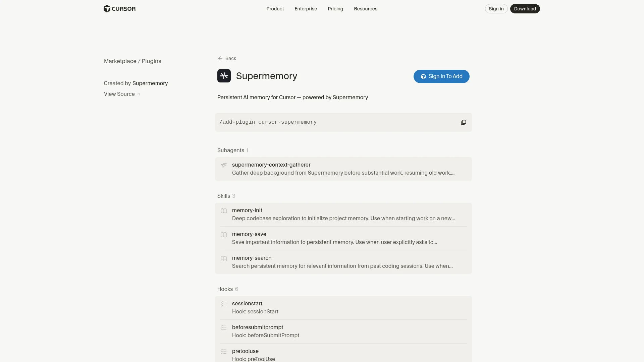Open the Product menu

[x=275, y=9]
